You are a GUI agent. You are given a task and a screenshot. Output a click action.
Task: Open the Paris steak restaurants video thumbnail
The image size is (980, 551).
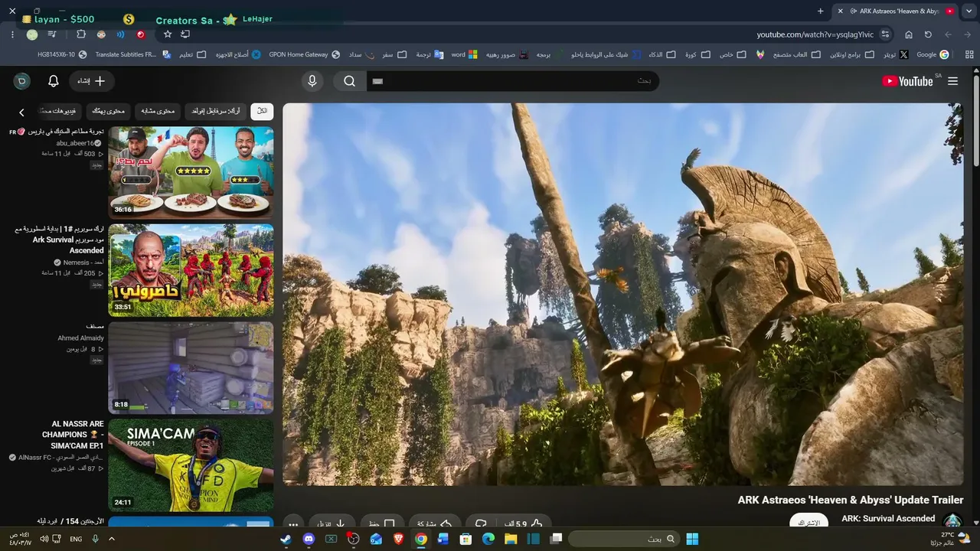[x=191, y=171]
